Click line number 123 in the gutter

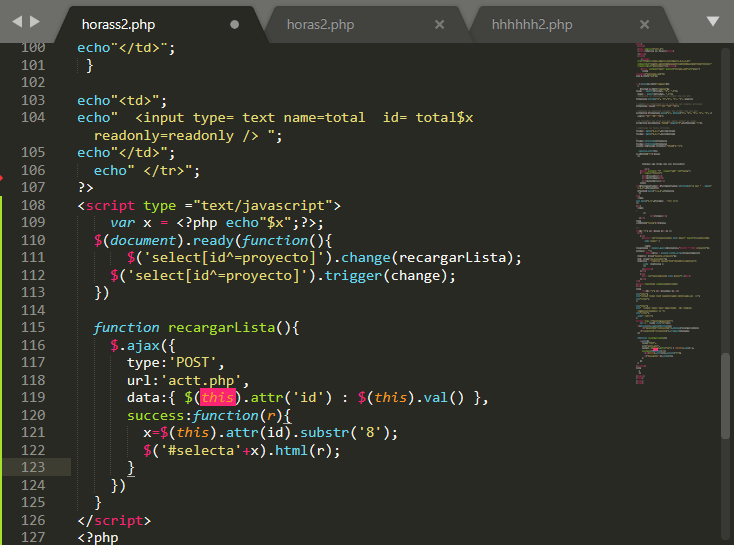click(33, 467)
